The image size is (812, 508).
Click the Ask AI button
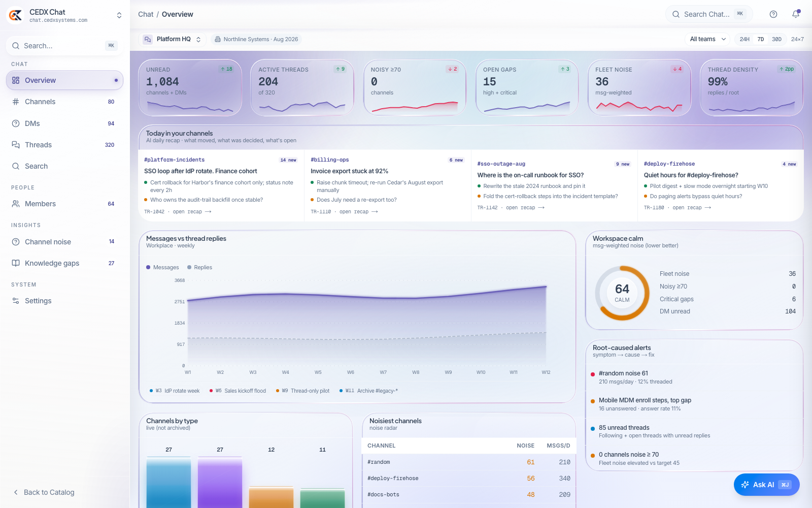coord(766,485)
